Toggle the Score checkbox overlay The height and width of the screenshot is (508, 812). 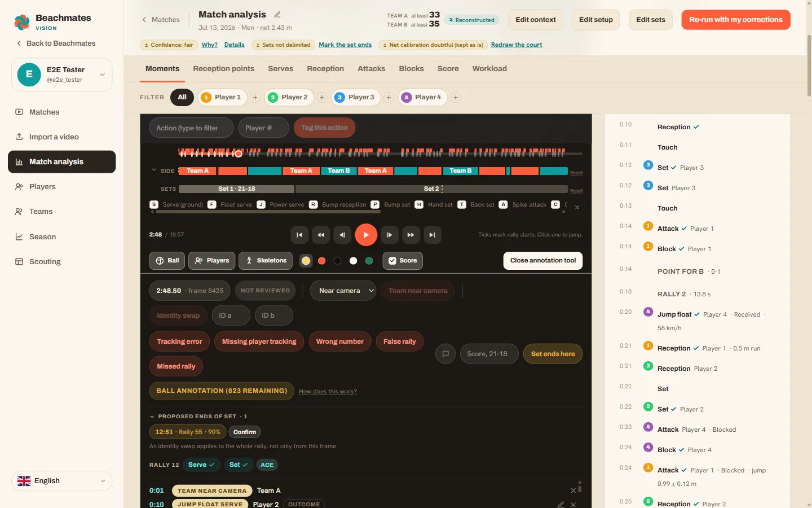[x=403, y=261]
